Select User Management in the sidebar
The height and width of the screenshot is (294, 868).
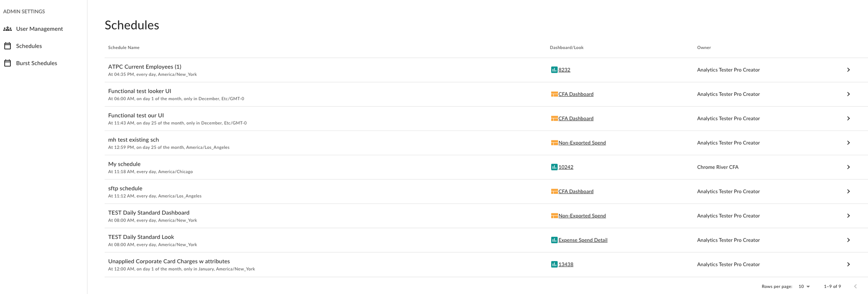coord(39,29)
